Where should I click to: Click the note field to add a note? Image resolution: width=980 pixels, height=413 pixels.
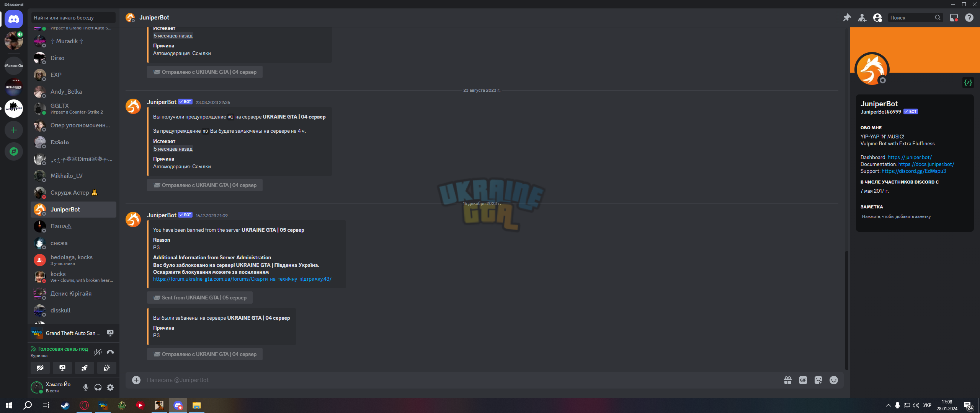click(915, 216)
